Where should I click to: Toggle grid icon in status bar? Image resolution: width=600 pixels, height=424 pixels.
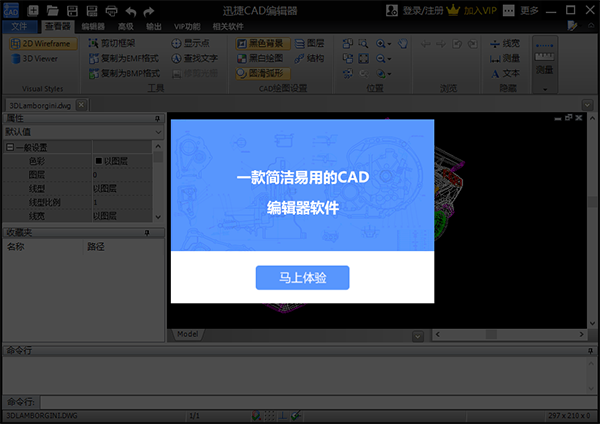[269, 415]
